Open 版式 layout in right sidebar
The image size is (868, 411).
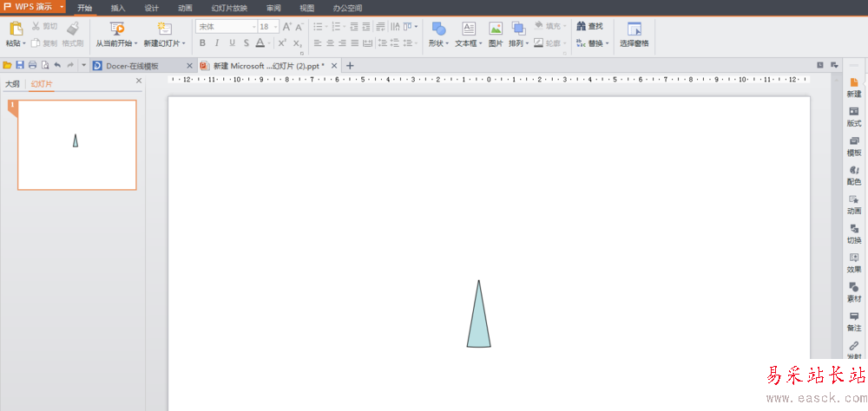(x=854, y=117)
